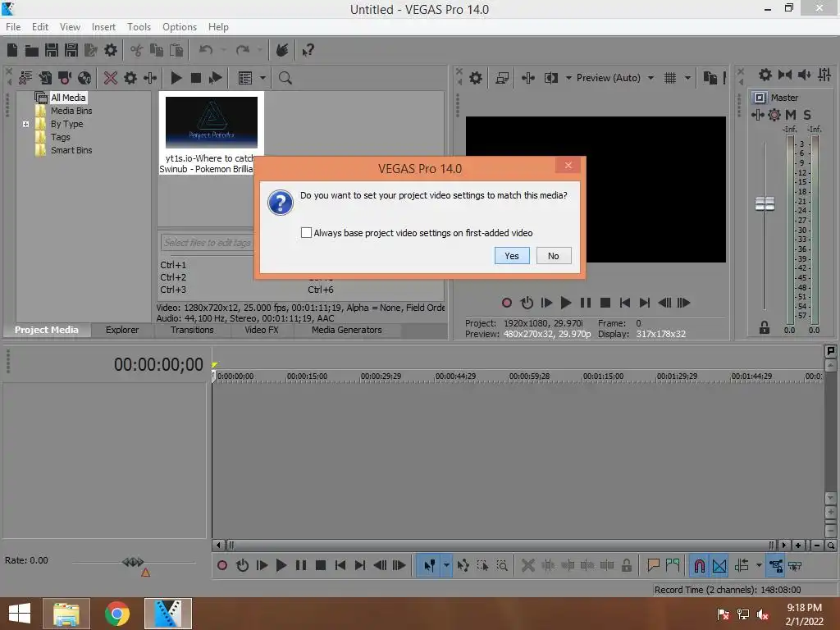Image resolution: width=840 pixels, height=630 pixels.
Task: Open Preview Properties gear icon
Action: (476, 78)
